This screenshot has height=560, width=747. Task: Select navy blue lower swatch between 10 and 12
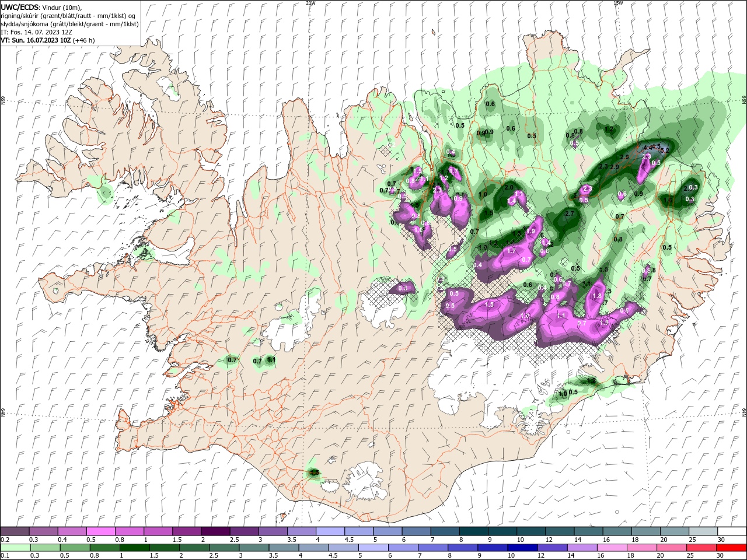[522, 547]
